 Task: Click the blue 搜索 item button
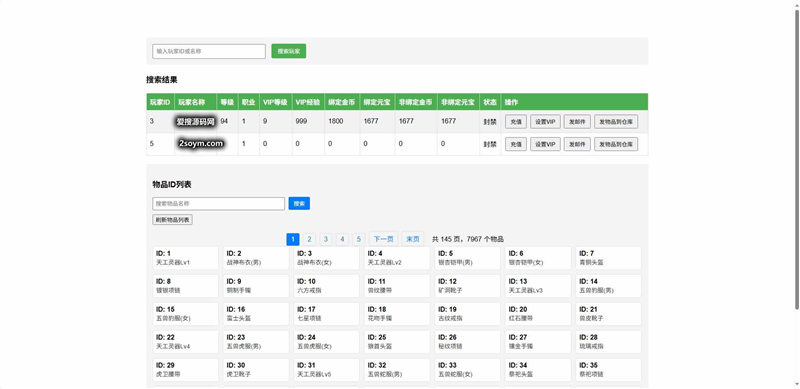[299, 204]
